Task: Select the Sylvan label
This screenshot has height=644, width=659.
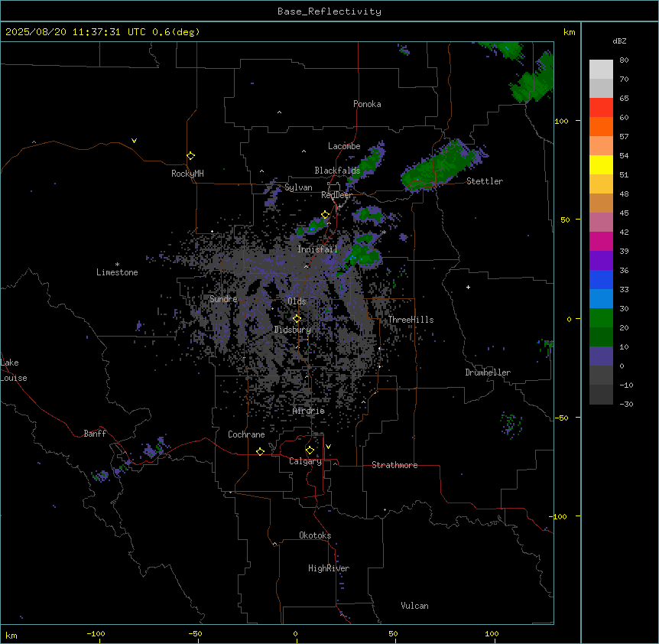Action: point(298,187)
